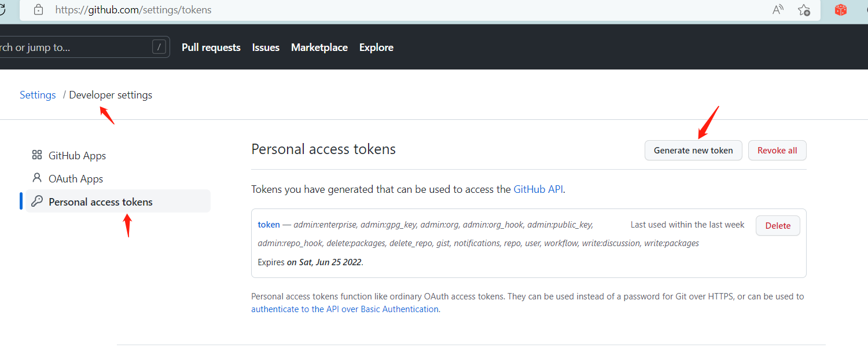Click the OAuth Apps person icon
Screen dimensions: 868x355
point(37,178)
